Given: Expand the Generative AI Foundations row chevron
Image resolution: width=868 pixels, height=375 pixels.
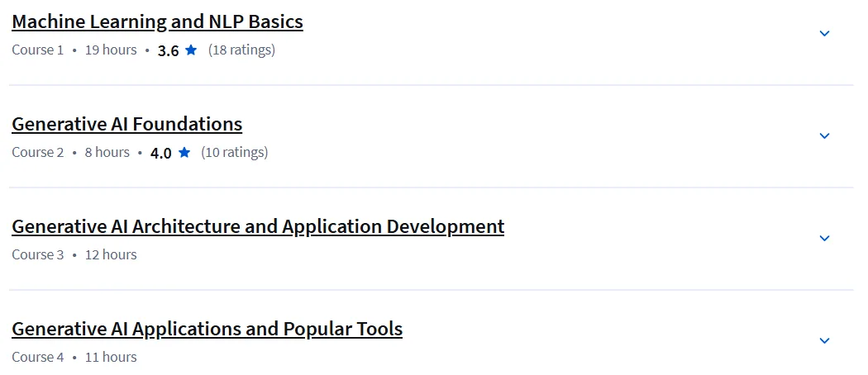Looking at the screenshot, I should (x=824, y=136).
